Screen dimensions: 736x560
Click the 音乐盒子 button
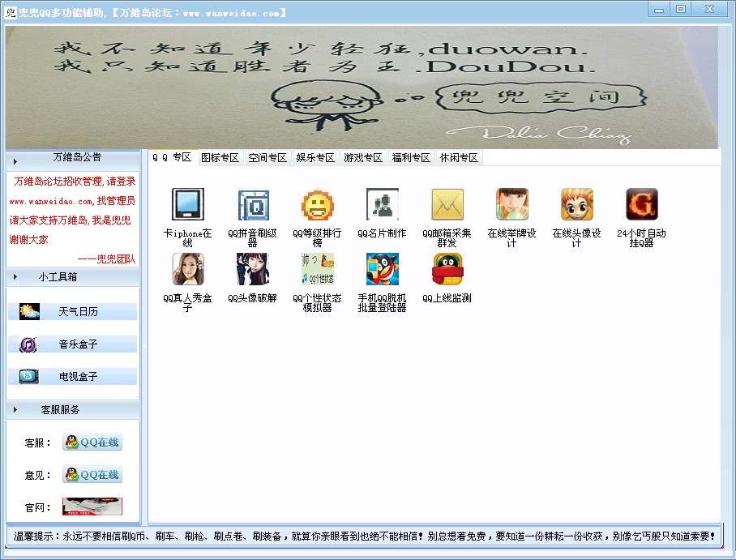78,344
